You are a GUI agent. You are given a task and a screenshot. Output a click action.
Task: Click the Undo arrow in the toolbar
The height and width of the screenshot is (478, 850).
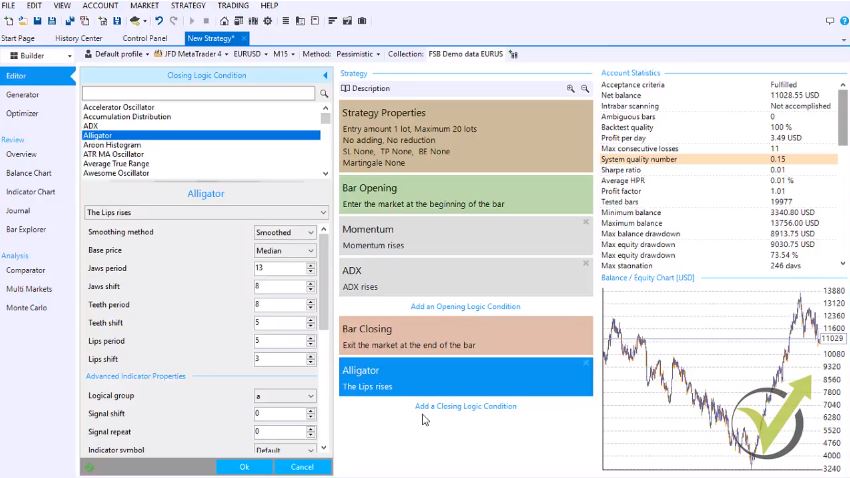159,21
